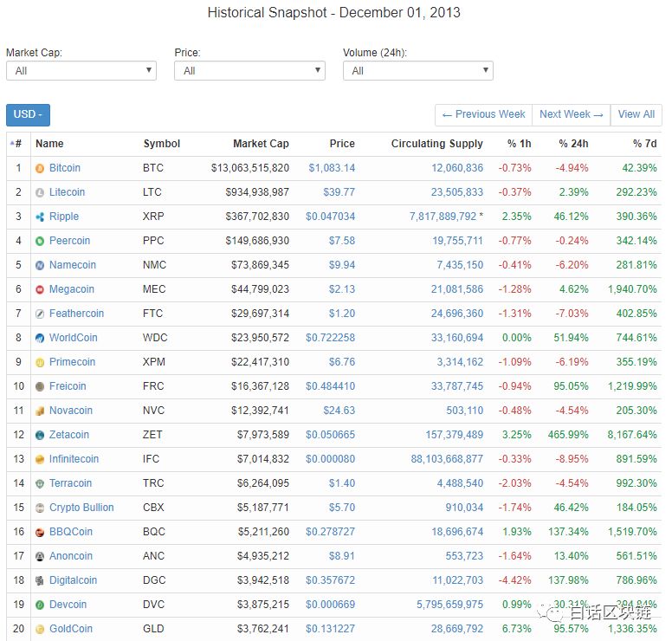Sort by % 7d column header

click(645, 144)
